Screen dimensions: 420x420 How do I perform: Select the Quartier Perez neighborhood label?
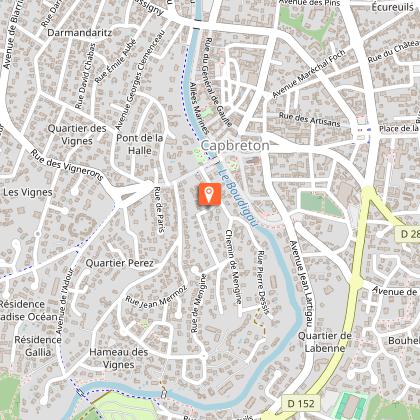tap(120, 263)
